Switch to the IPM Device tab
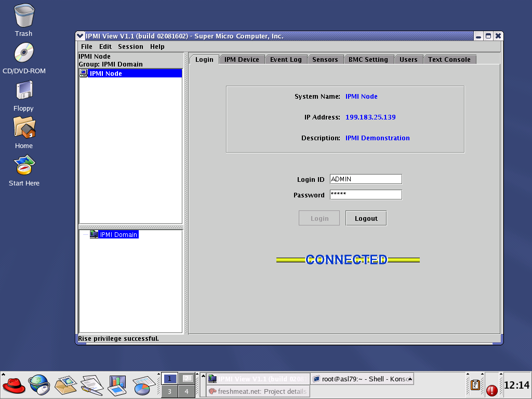This screenshot has height=399, width=532. click(242, 59)
